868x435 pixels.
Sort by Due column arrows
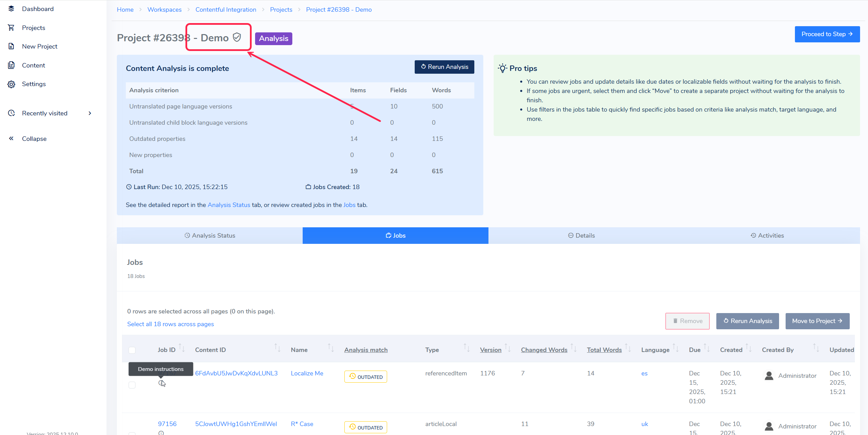click(x=707, y=348)
